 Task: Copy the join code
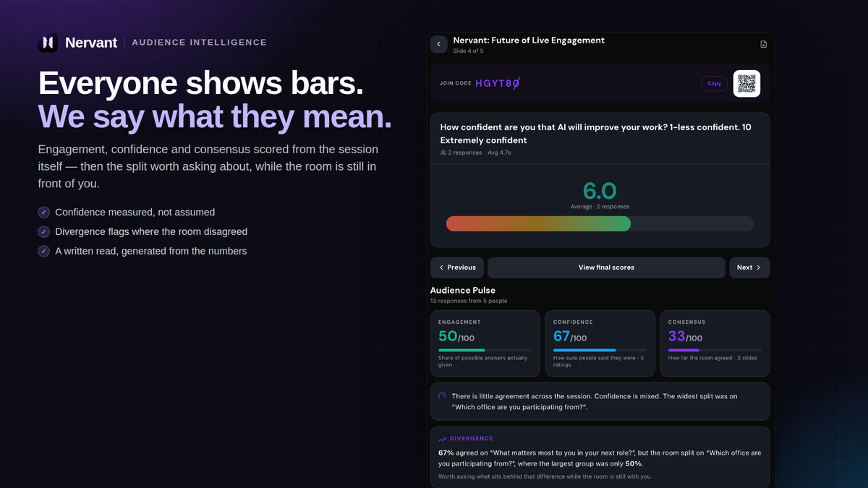(x=714, y=84)
